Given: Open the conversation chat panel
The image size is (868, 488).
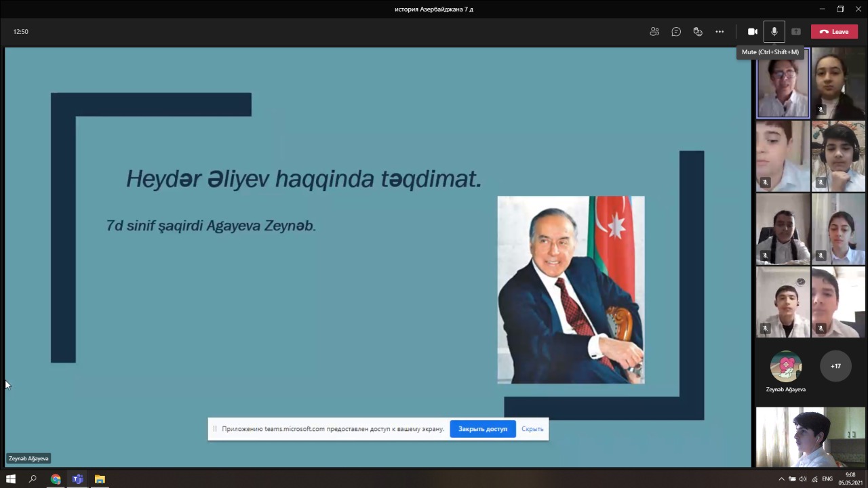Looking at the screenshot, I should point(676,32).
